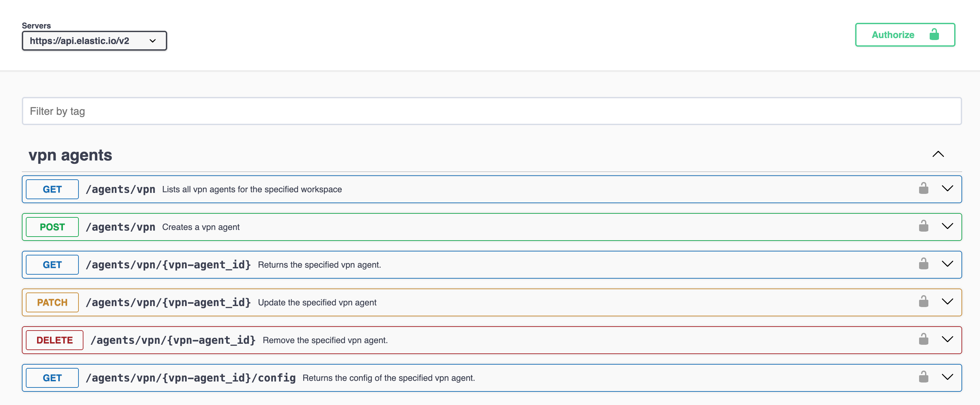Click lock icon on GET /agents/vpn row
Viewport: 980px width, 405px height.
[923, 188]
